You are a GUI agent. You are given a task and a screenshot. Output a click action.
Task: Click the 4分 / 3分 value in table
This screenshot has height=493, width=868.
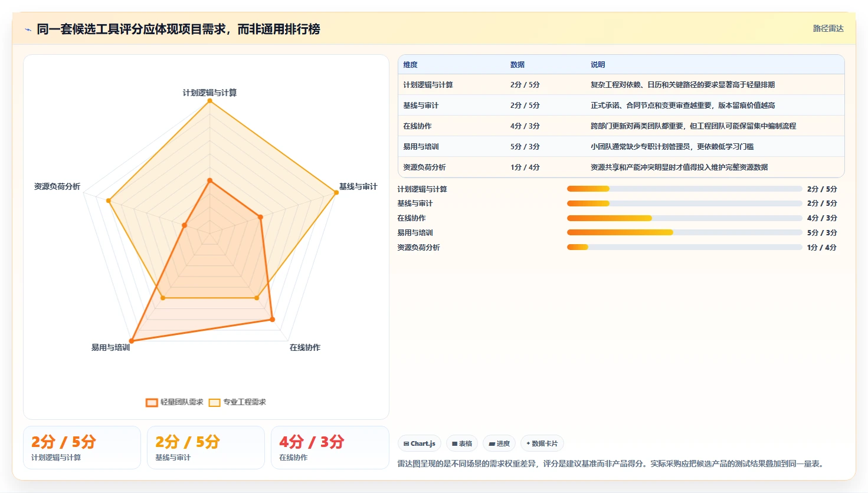(525, 126)
